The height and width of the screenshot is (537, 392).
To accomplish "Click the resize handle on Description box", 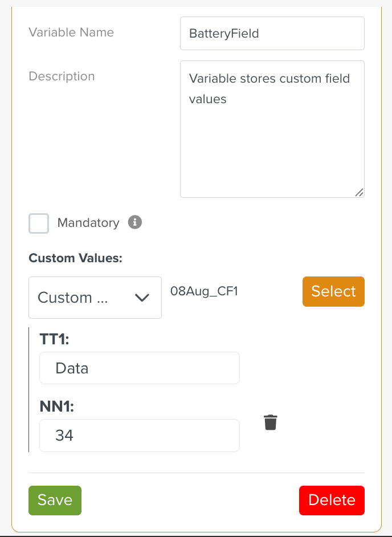I will point(360,193).
